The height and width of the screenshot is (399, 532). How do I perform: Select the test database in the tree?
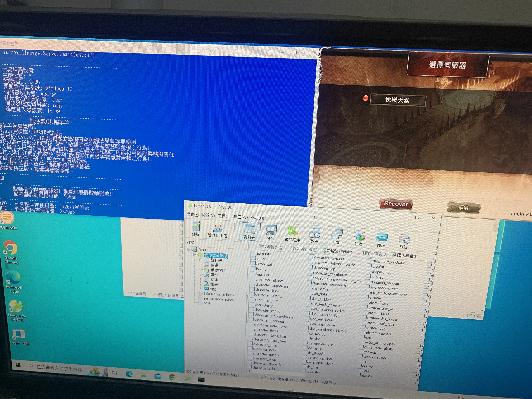[207, 303]
